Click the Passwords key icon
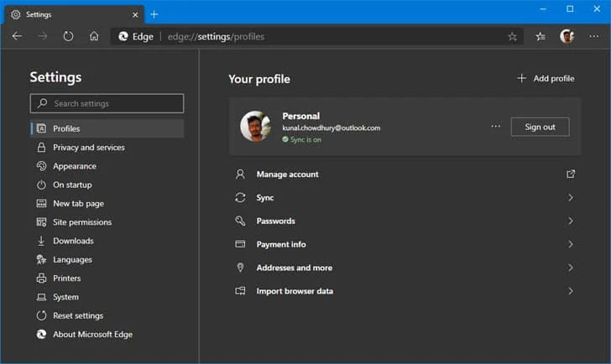The height and width of the screenshot is (364, 611). click(x=240, y=221)
